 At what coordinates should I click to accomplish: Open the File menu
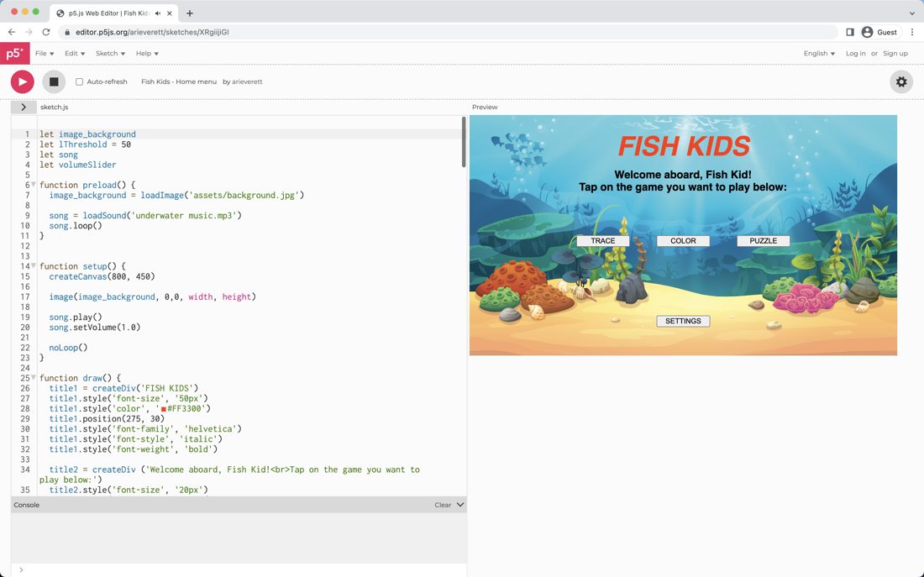pos(45,53)
